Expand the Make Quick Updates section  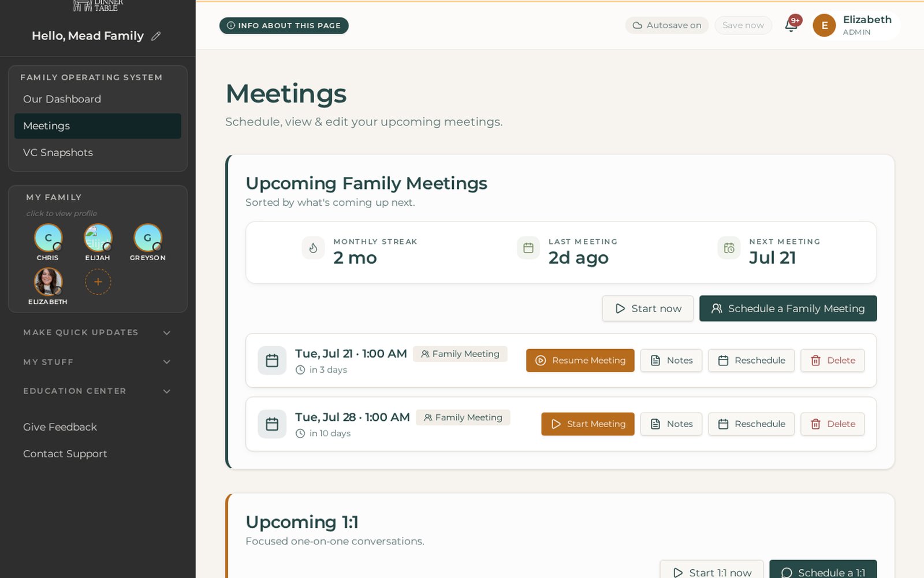click(x=98, y=332)
